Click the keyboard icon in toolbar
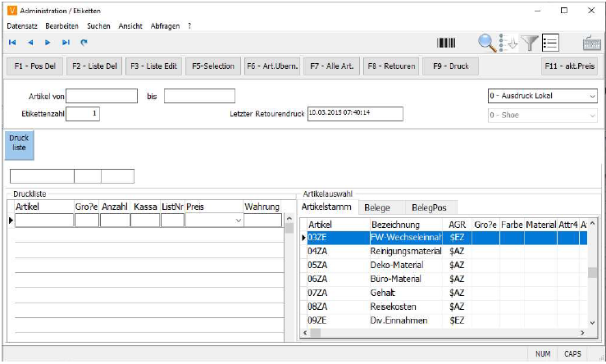Screen dimensions: 606x364 (591, 43)
